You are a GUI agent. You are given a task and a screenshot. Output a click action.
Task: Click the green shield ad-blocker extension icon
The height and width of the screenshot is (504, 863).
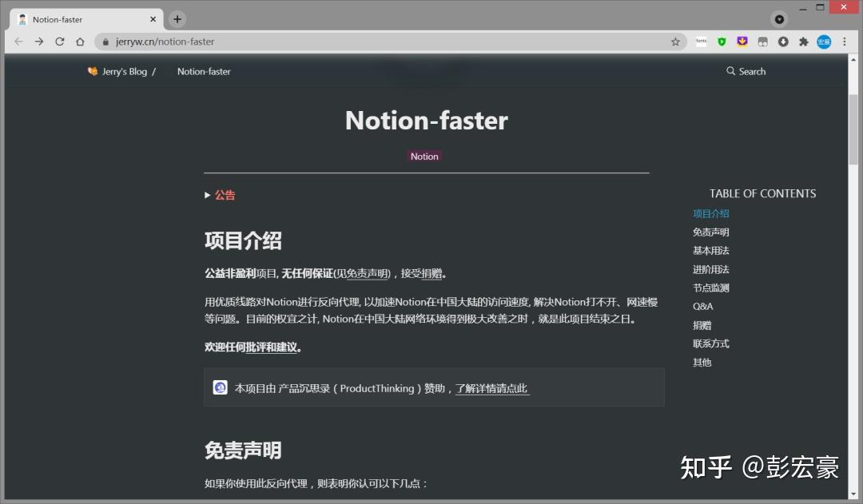click(722, 42)
